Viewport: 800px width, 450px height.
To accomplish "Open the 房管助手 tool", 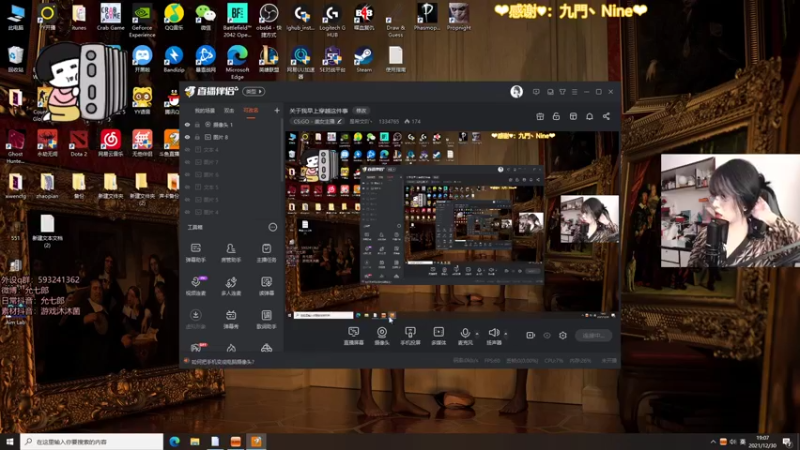I will click(231, 253).
